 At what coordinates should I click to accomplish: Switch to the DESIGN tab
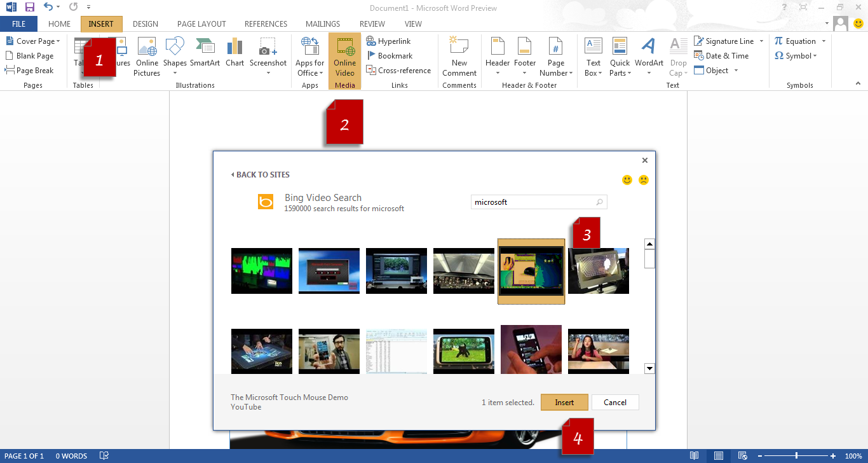click(146, 24)
